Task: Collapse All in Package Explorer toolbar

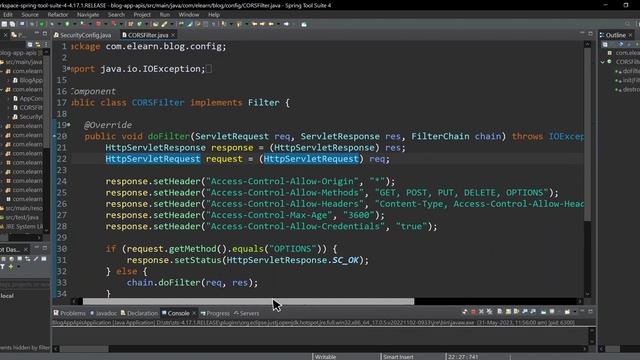Action: [x=30, y=44]
